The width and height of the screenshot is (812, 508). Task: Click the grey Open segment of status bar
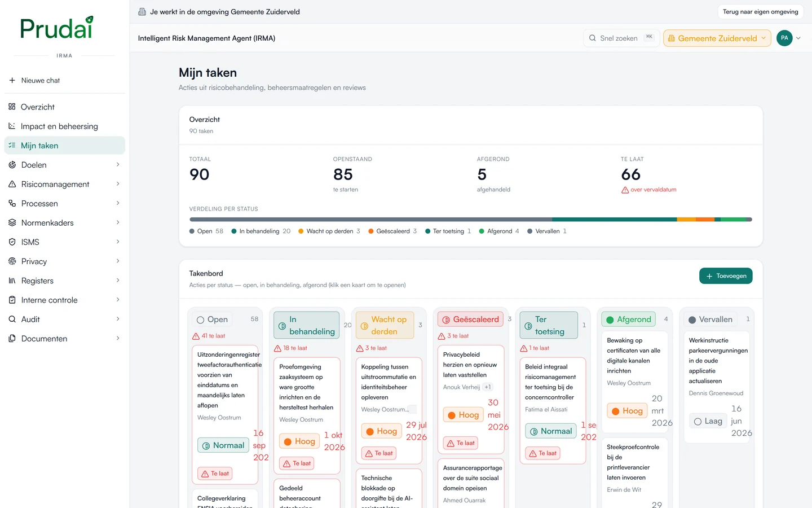[370, 220]
